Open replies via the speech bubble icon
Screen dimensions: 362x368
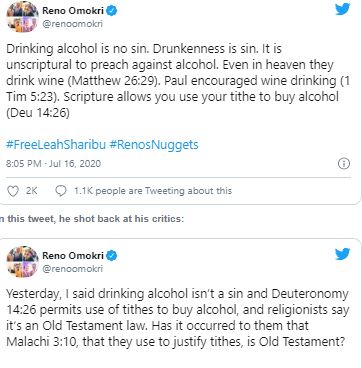(61, 191)
